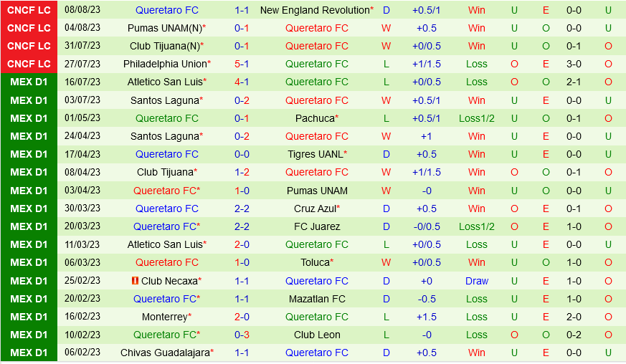Open the Mazatlan FC team page
The height and width of the screenshot is (364, 626).
tap(316, 299)
